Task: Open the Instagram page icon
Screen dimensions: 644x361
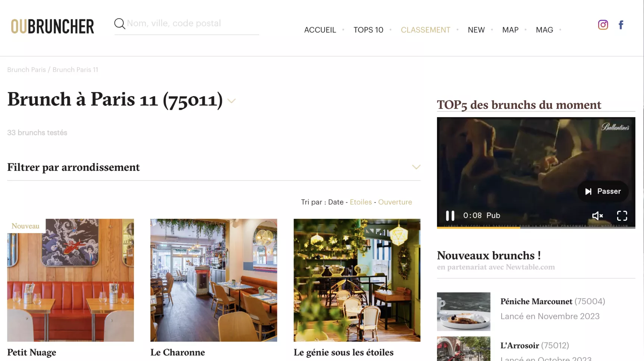Action: [603, 25]
